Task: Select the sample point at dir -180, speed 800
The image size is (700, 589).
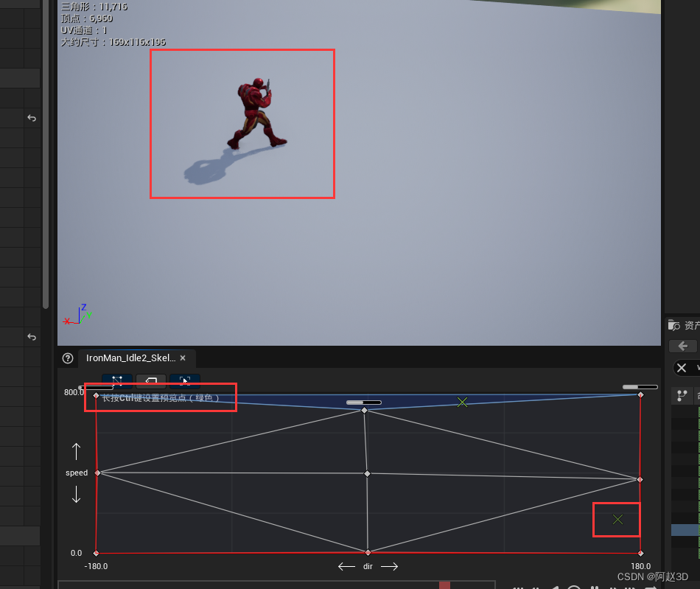Action: (96, 396)
